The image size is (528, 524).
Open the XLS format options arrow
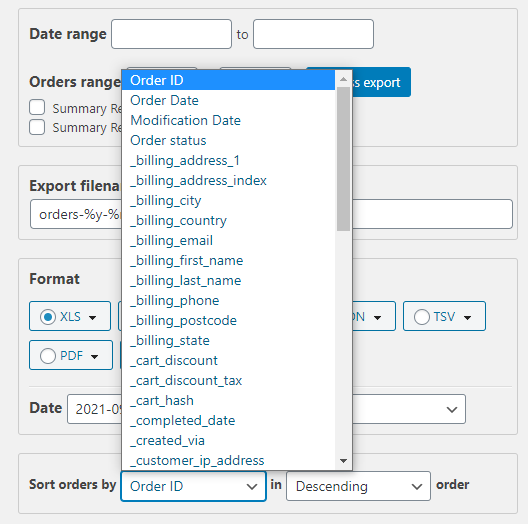coord(92,317)
